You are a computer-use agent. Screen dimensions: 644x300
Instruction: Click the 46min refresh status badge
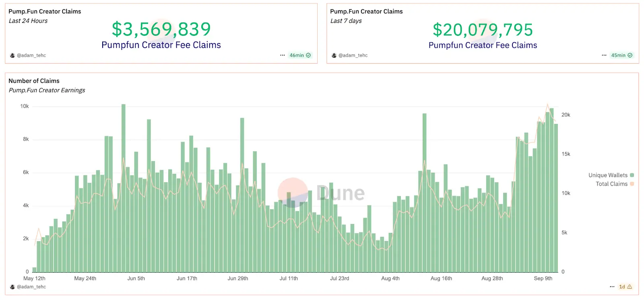tap(300, 55)
